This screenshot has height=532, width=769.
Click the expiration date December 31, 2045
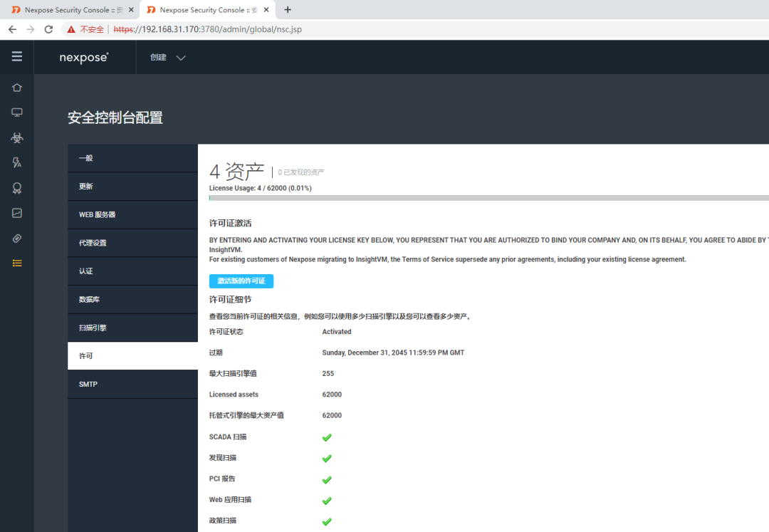[393, 353]
